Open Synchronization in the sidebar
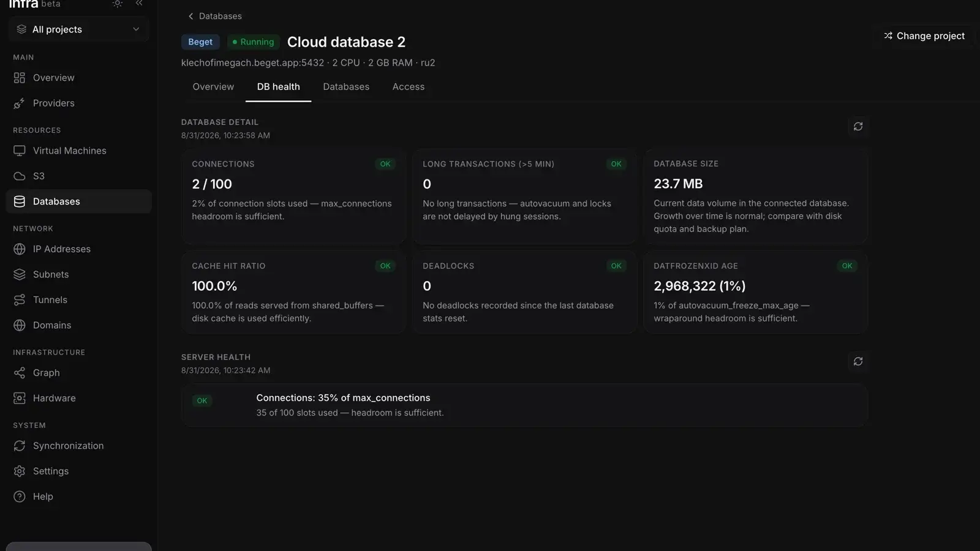980x551 pixels. click(78, 446)
